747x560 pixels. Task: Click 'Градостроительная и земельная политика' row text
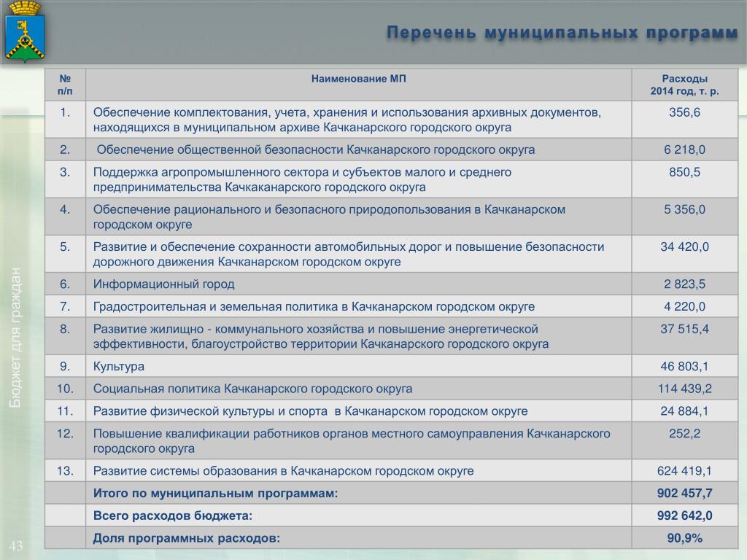click(314, 306)
